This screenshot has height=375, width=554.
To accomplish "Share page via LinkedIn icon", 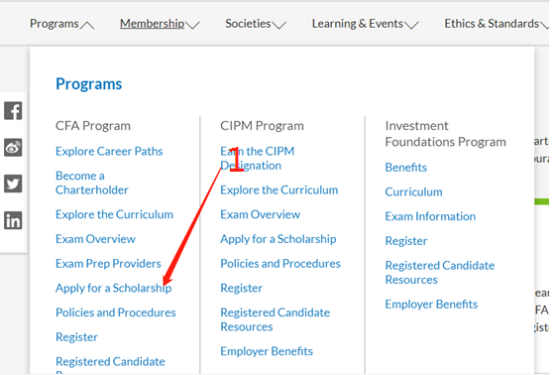I will click(13, 221).
